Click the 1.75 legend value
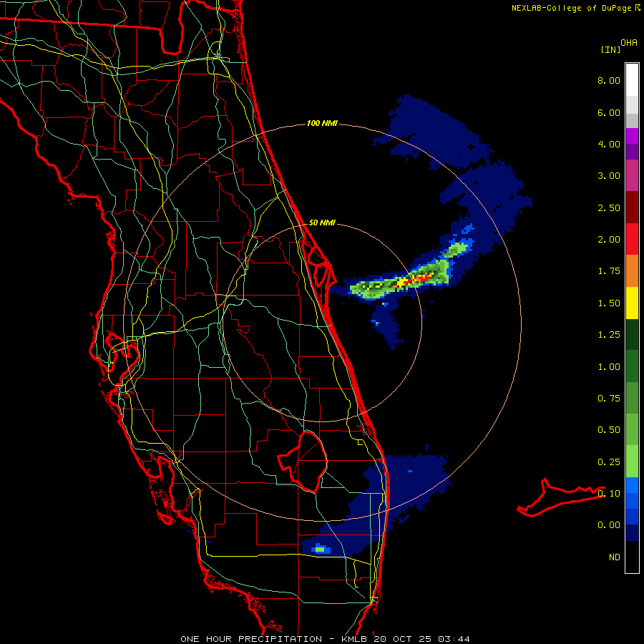The image size is (644, 644). [609, 271]
